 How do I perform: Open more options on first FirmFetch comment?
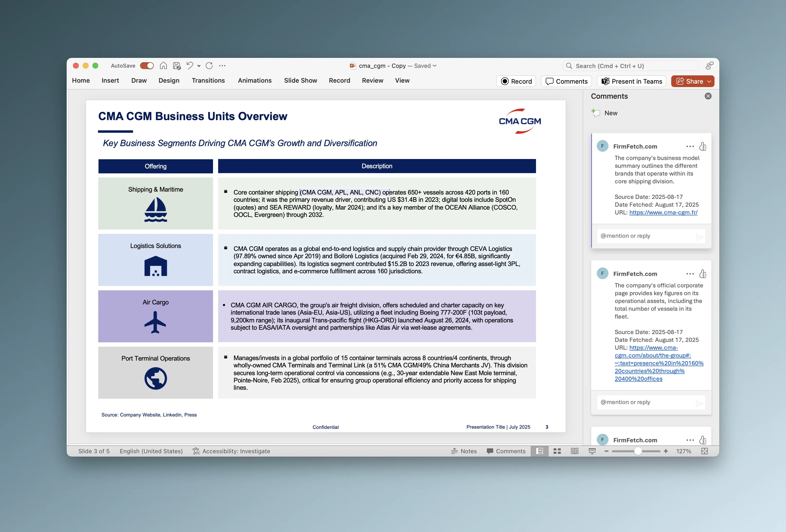(x=690, y=146)
